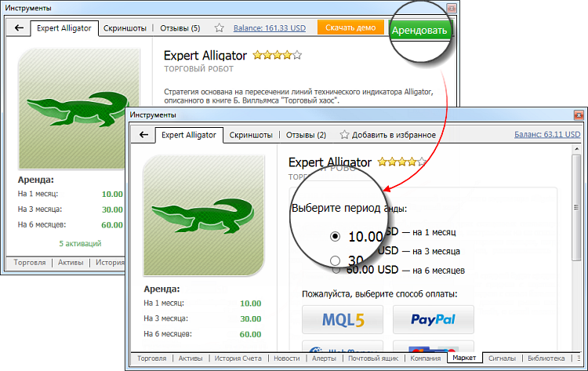Click ТОРГОВЫЙ РОБОТ subtitle in rear window

pyautogui.click(x=199, y=69)
